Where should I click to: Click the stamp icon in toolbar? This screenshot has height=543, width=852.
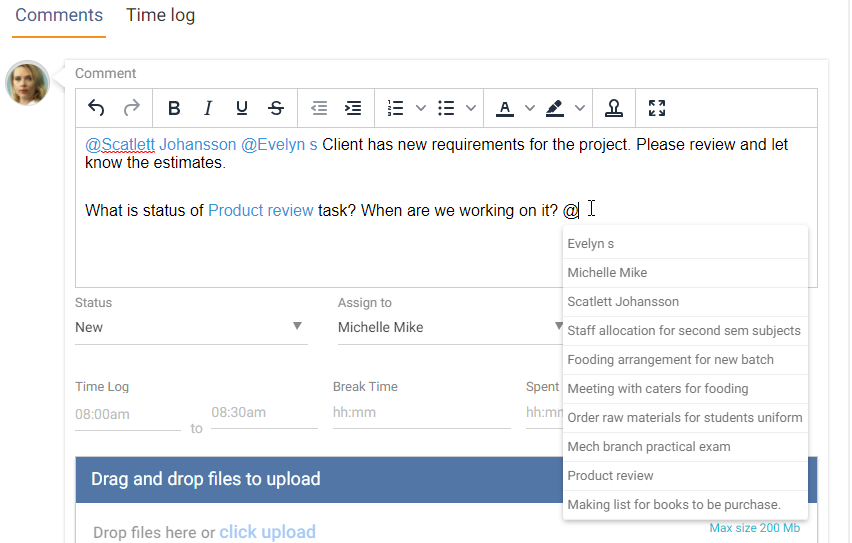pos(614,108)
